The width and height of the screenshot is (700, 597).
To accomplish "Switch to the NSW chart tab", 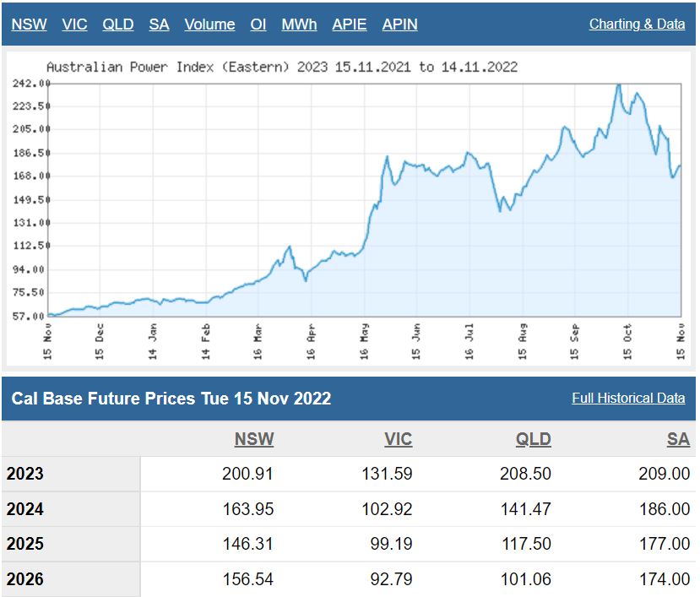I will [x=30, y=24].
